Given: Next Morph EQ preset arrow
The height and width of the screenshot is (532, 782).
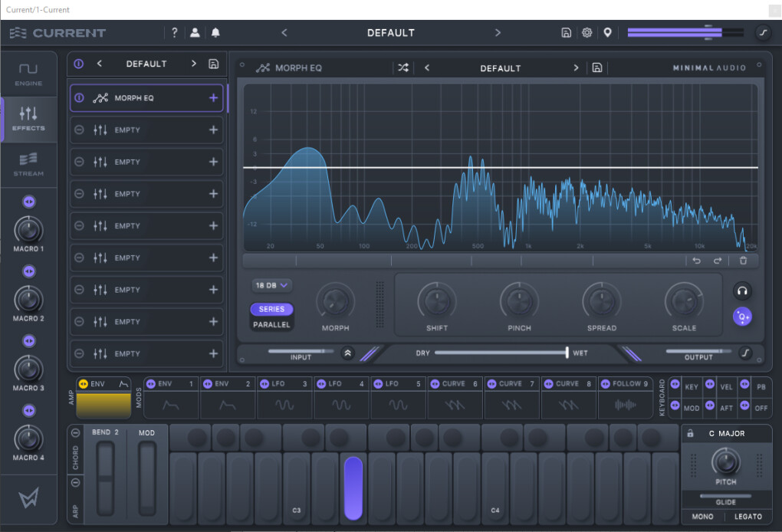Looking at the screenshot, I should pyautogui.click(x=576, y=67).
